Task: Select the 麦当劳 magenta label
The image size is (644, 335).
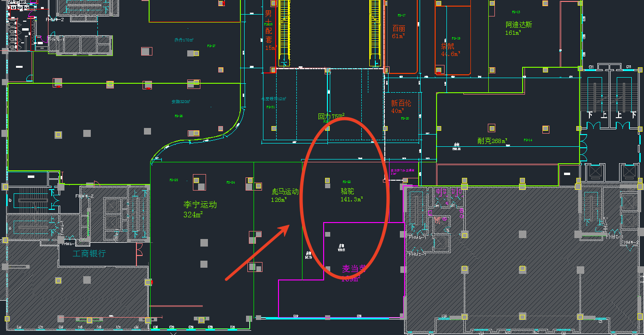Action: pyautogui.click(x=353, y=270)
